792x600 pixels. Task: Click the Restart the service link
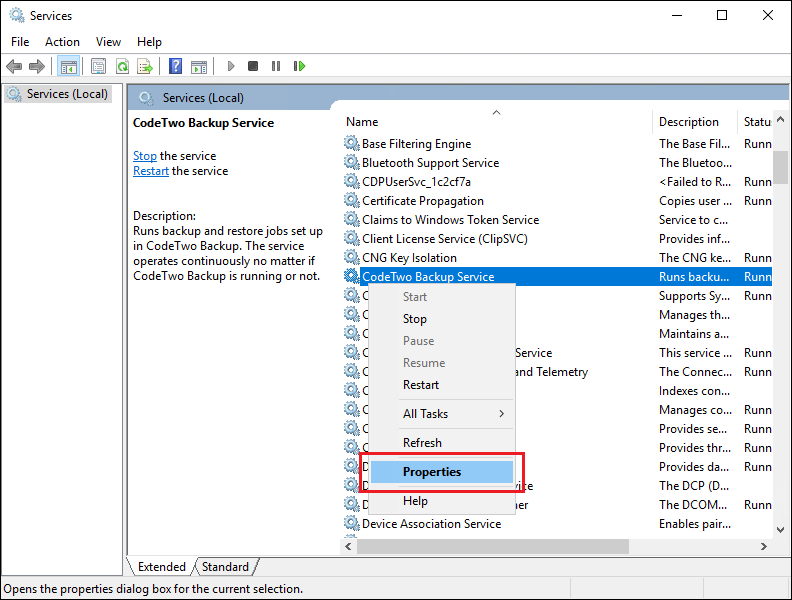(151, 171)
